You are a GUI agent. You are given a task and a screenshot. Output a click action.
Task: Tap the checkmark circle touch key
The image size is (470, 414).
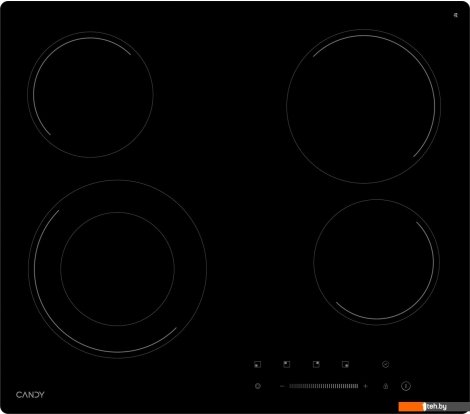click(x=386, y=364)
